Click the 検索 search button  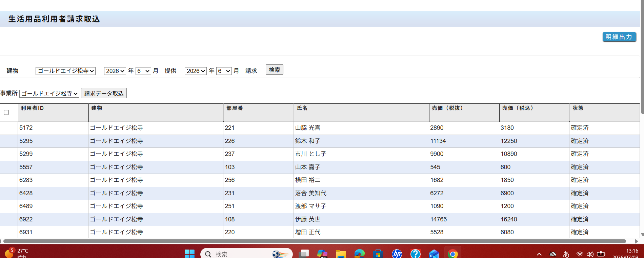[x=275, y=70]
